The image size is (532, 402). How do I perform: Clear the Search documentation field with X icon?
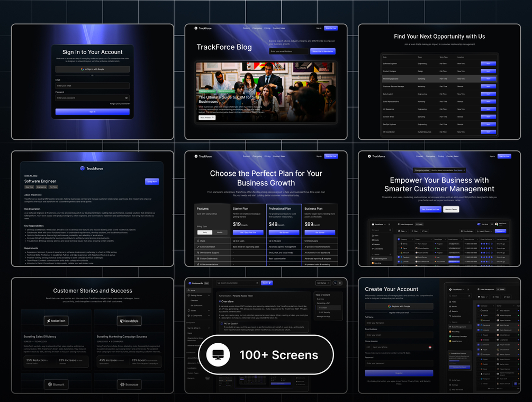[x=257, y=283]
